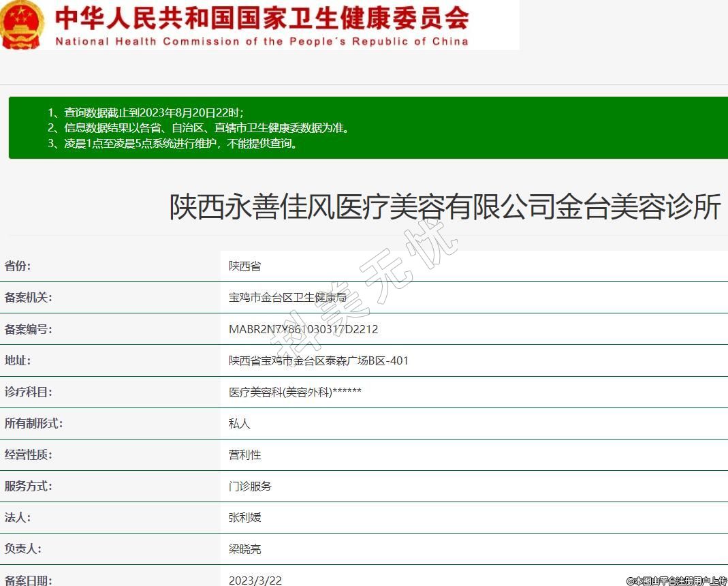The height and width of the screenshot is (586, 728).
Task: Click the ownership value 私人
Action: pyautogui.click(x=239, y=423)
